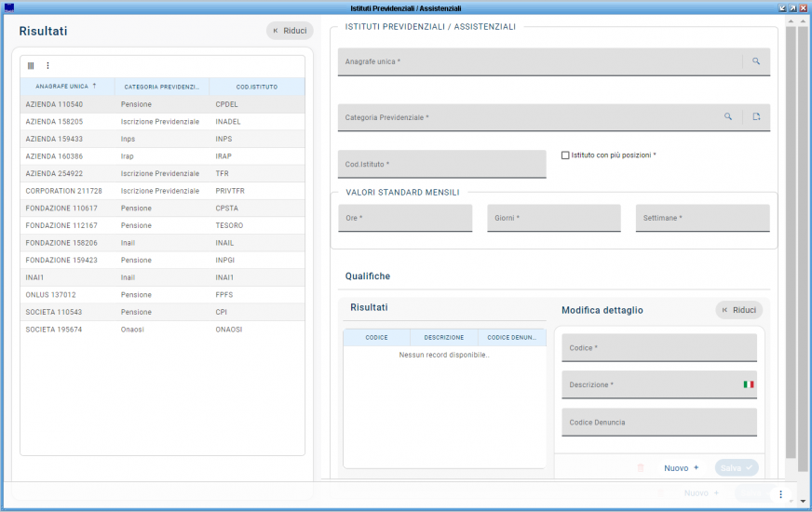The image size is (812, 512).
Task: Click Nuovo button in Modifica dettaglio panel
Action: (x=681, y=468)
